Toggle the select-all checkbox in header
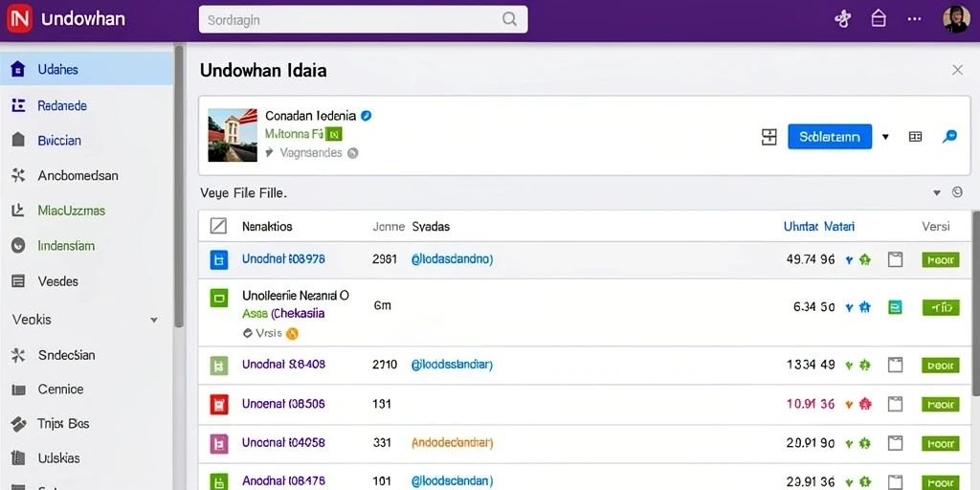 pyautogui.click(x=218, y=226)
